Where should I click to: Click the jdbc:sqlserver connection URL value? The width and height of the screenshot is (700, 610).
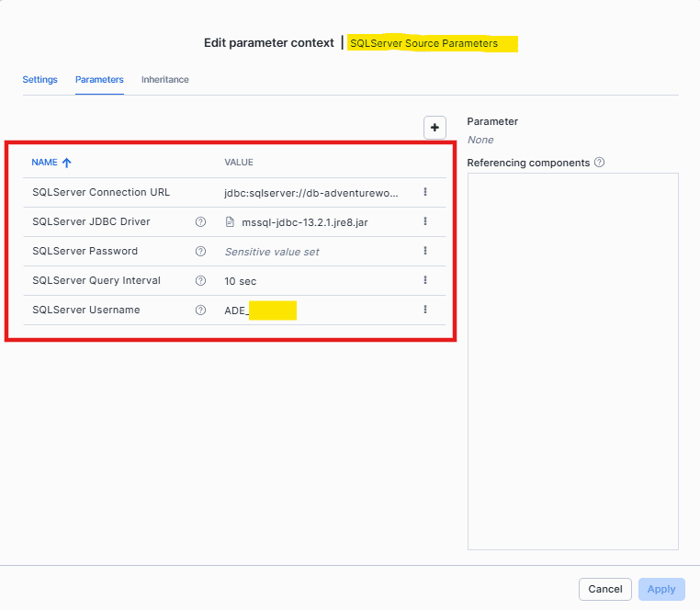[311, 193]
